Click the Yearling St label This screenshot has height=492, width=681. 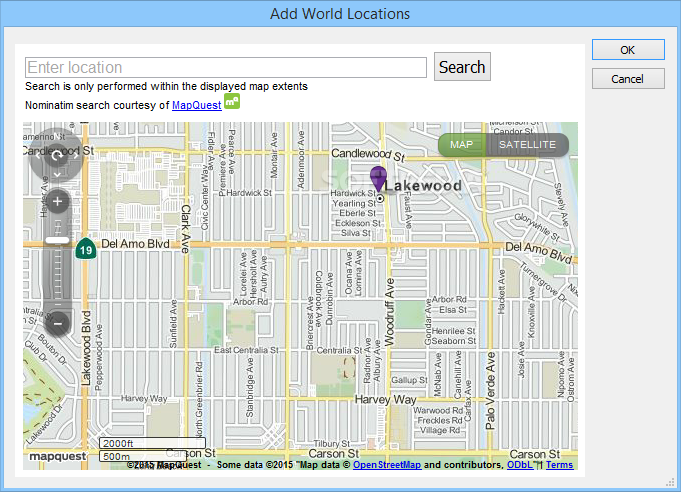pos(354,203)
